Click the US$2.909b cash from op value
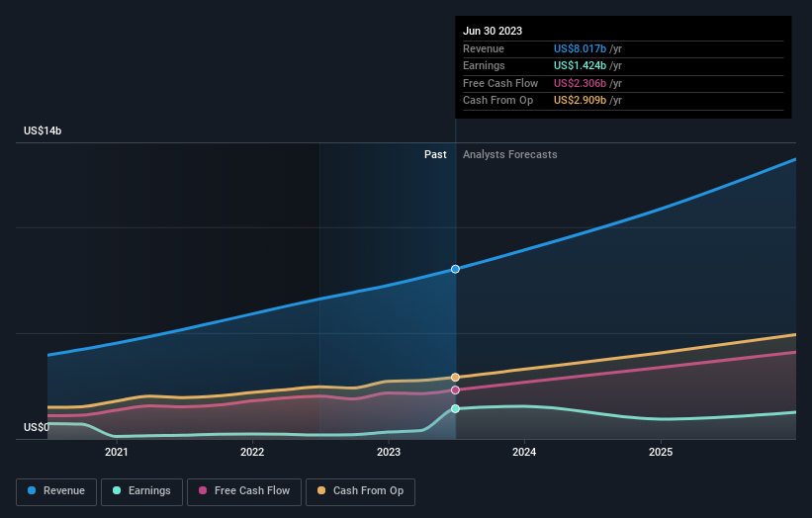This screenshot has width=812, height=518. 580,101
